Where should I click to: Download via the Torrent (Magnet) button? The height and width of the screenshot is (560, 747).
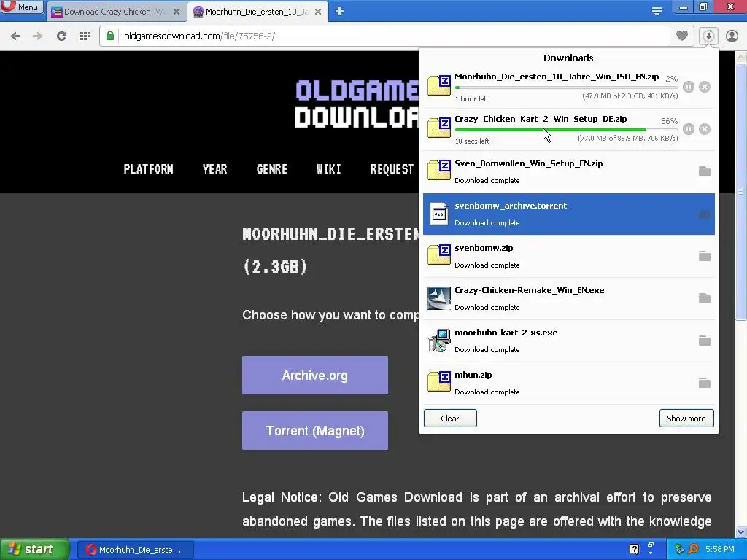(315, 430)
